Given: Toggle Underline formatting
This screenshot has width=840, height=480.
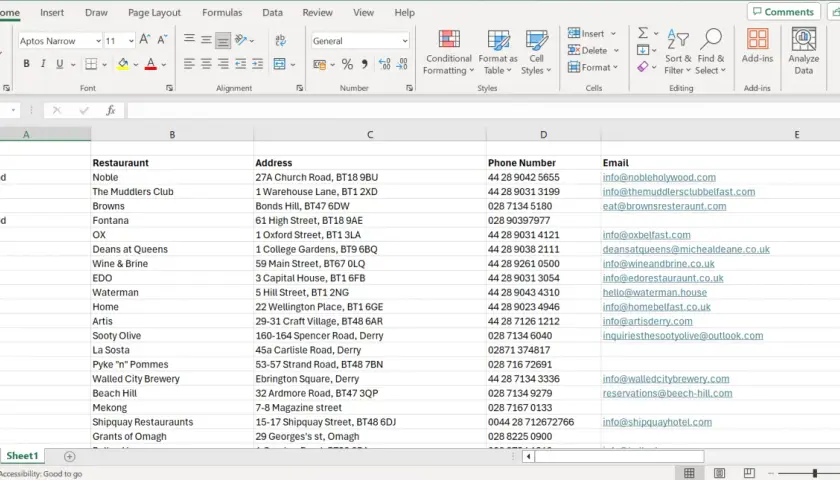Looking at the screenshot, I should pos(59,64).
